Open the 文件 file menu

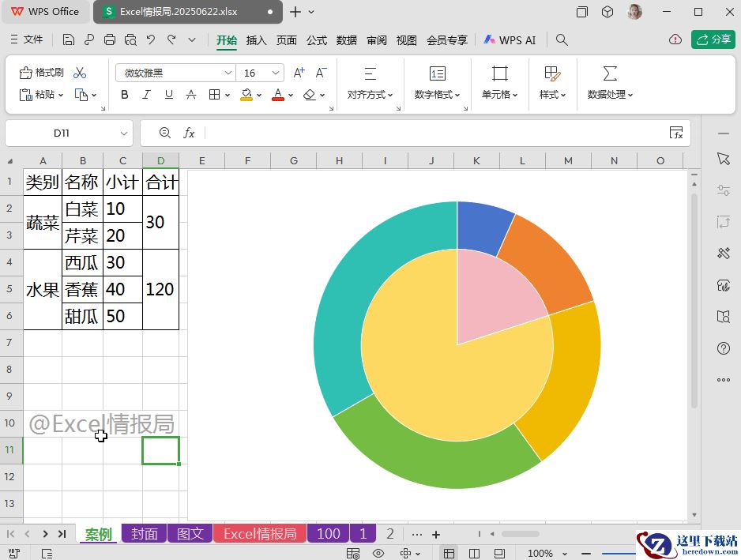coord(27,39)
